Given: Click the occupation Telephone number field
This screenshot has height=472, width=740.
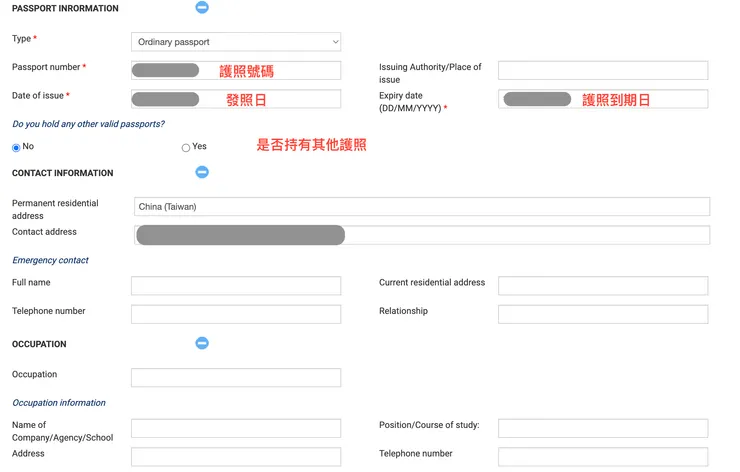Looking at the screenshot, I should tap(603, 457).
